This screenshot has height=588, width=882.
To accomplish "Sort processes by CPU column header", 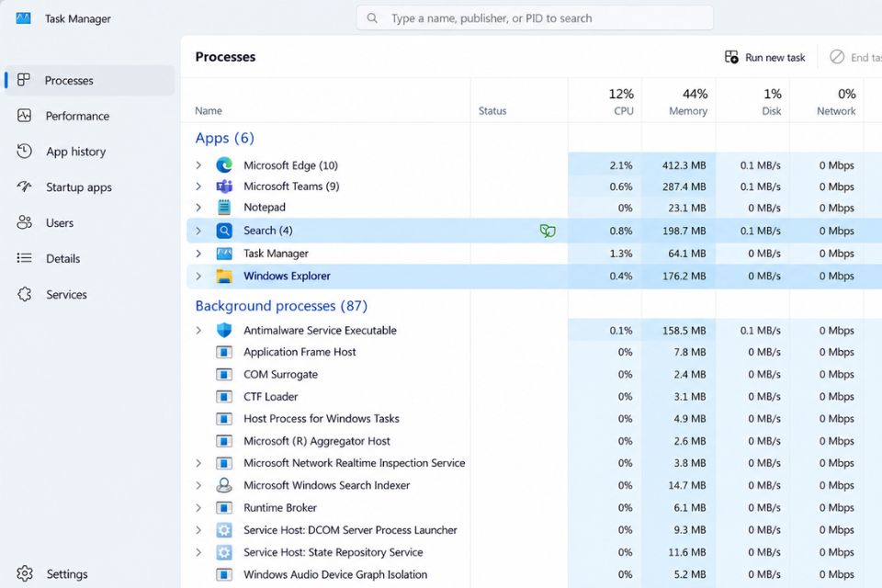I will point(605,101).
